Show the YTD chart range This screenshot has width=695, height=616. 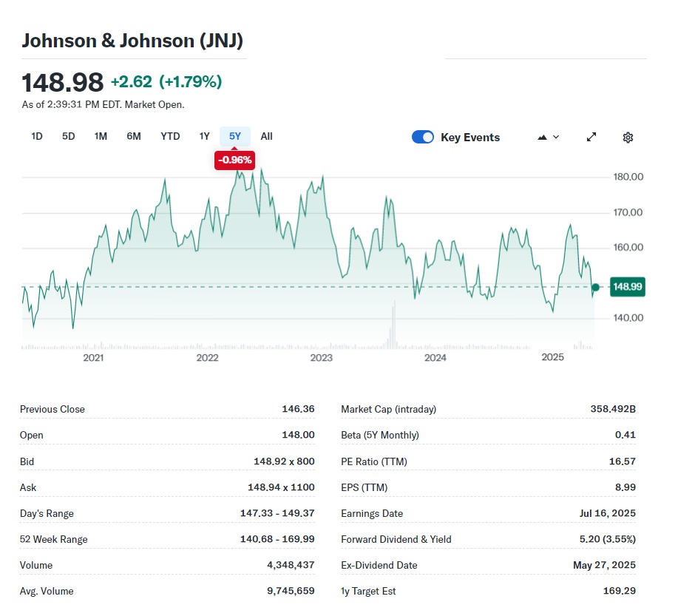pos(170,137)
